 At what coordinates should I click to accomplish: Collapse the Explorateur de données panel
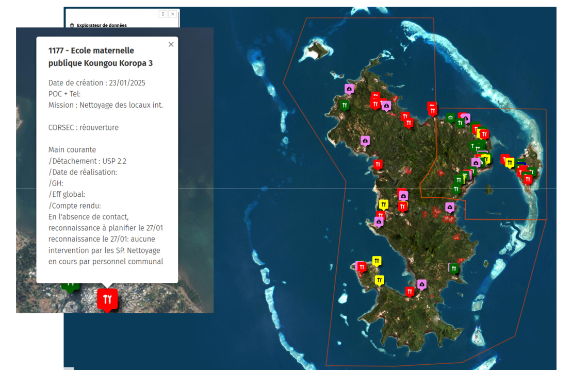pos(163,14)
